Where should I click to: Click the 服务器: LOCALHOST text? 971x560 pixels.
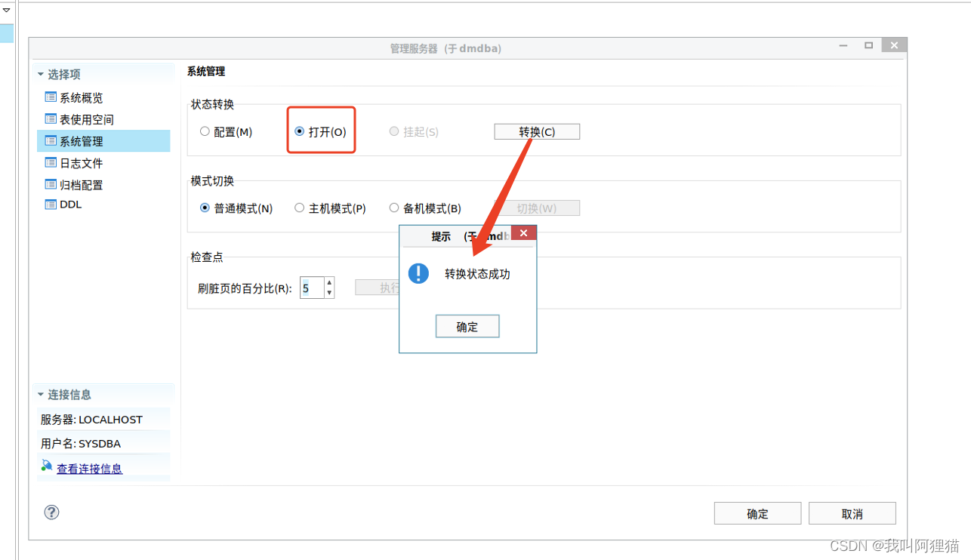tap(91, 420)
